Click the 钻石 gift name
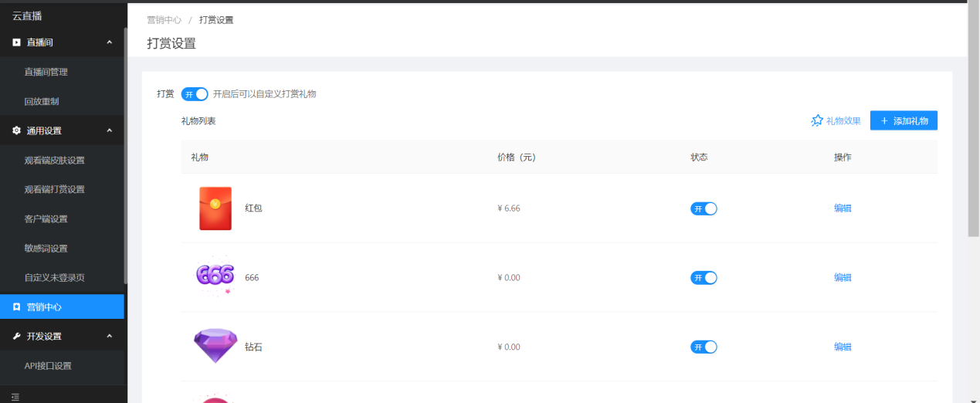 (x=253, y=347)
